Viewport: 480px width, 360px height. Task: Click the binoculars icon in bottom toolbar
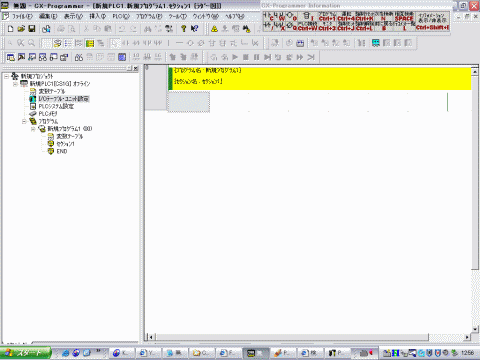tap(79, 57)
